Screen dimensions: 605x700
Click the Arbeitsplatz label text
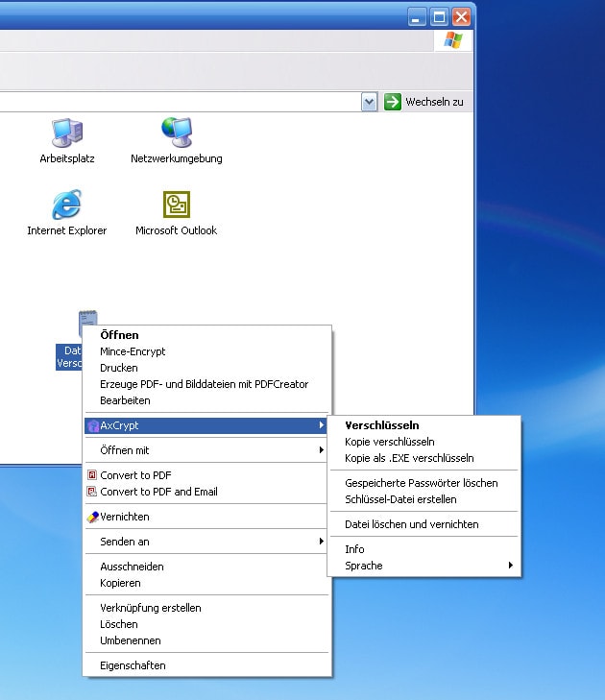click(67, 158)
